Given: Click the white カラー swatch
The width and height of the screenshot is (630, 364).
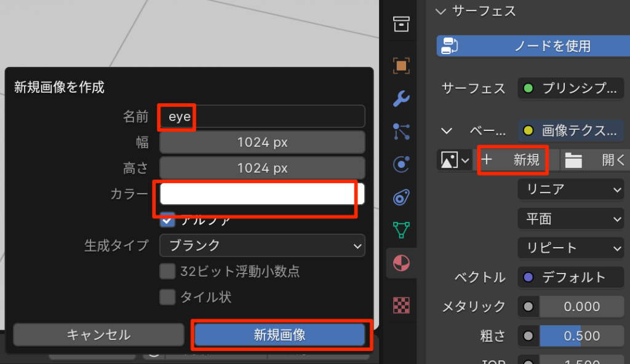Looking at the screenshot, I should point(262,194).
